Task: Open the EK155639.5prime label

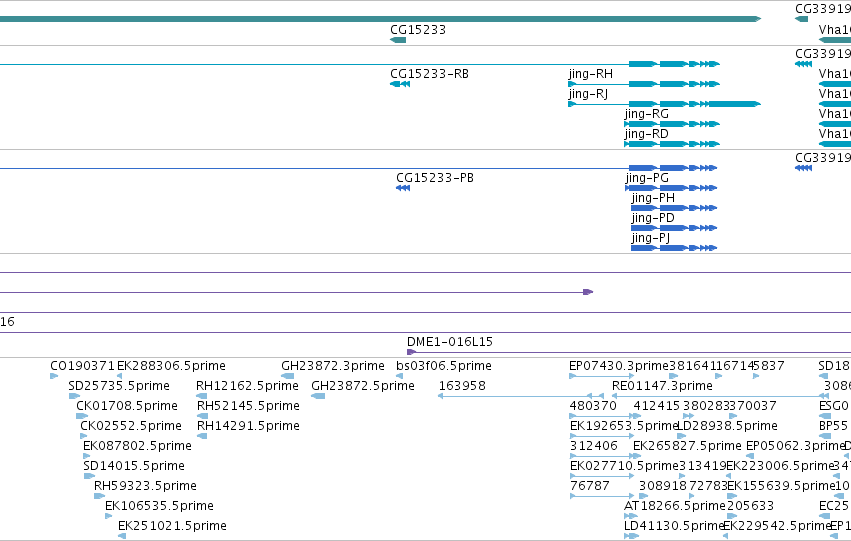Action: 781,486
